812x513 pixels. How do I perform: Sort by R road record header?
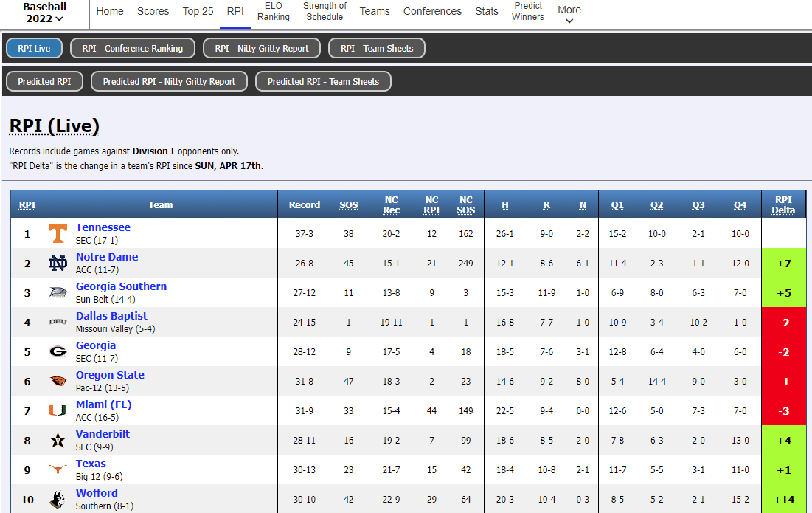pos(546,205)
